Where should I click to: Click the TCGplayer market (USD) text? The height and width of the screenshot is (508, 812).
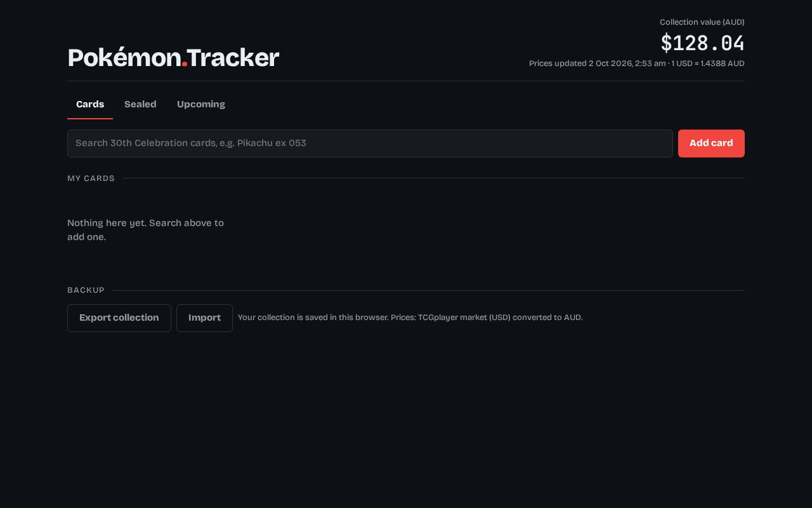(464, 317)
